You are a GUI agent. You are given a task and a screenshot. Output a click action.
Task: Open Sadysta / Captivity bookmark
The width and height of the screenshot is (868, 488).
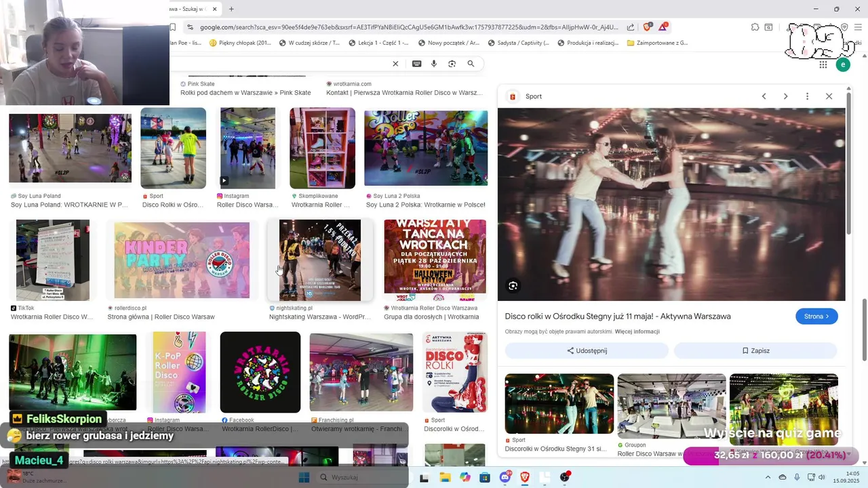(519, 43)
